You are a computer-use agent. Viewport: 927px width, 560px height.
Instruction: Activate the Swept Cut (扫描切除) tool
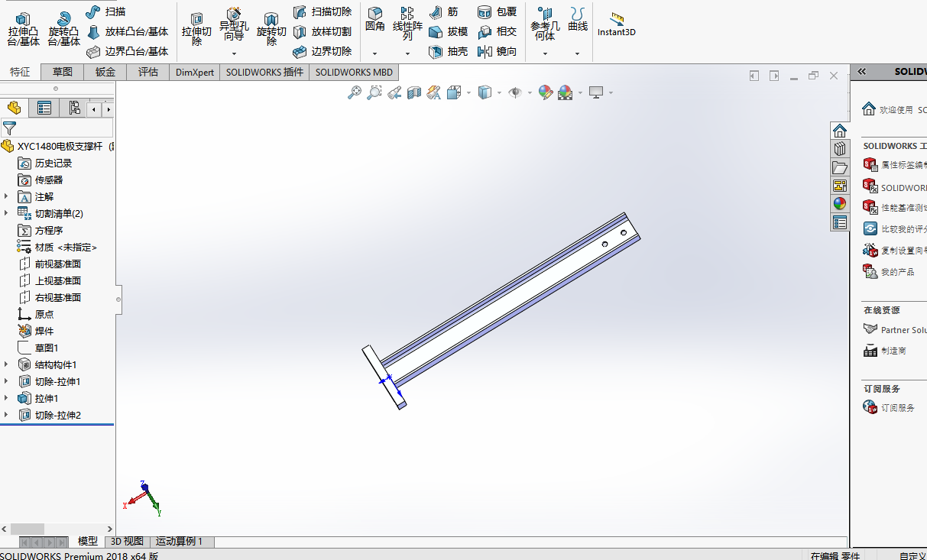tap(323, 11)
